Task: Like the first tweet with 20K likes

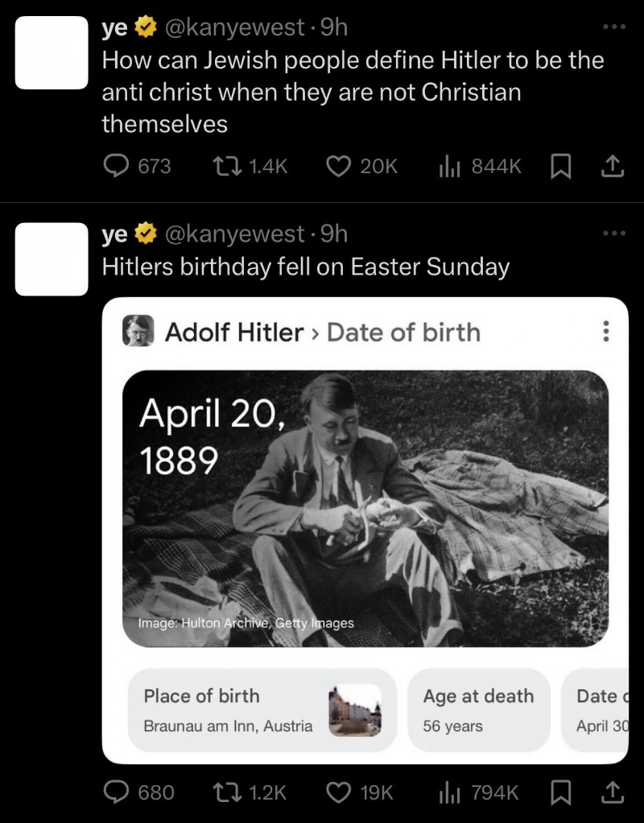Action: tap(337, 166)
